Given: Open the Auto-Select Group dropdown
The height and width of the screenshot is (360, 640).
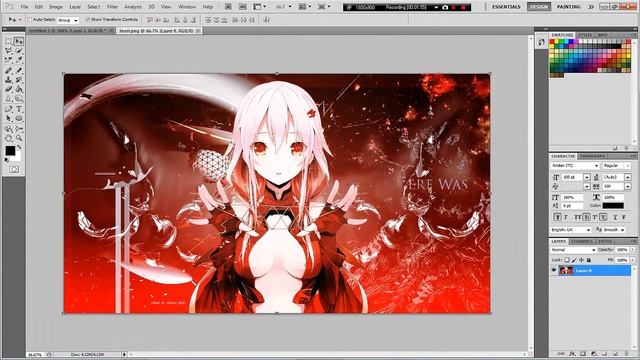Looking at the screenshot, I should pos(68,20).
